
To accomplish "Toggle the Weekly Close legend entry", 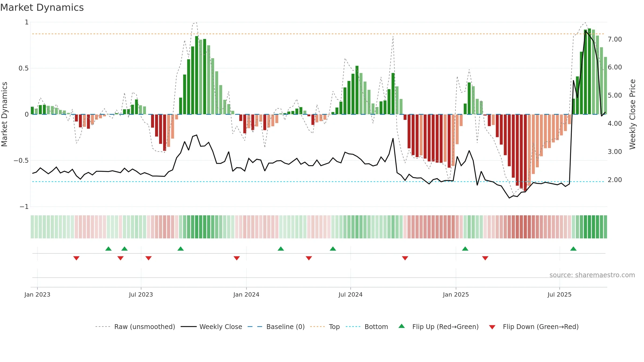I will coord(211,327).
